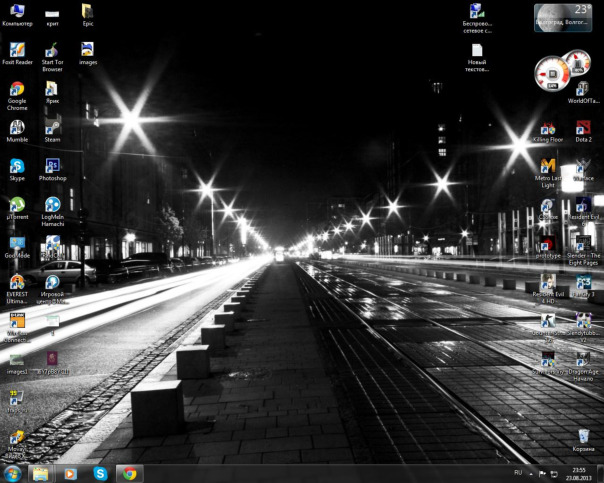Launch Start Tor Browser shortcut

tap(52, 50)
